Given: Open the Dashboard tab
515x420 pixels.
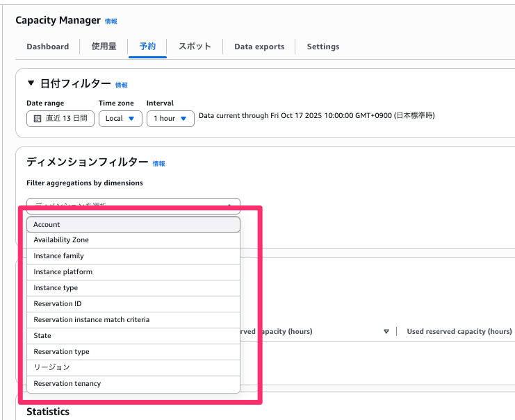Looking at the screenshot, I should coord(47,47).
